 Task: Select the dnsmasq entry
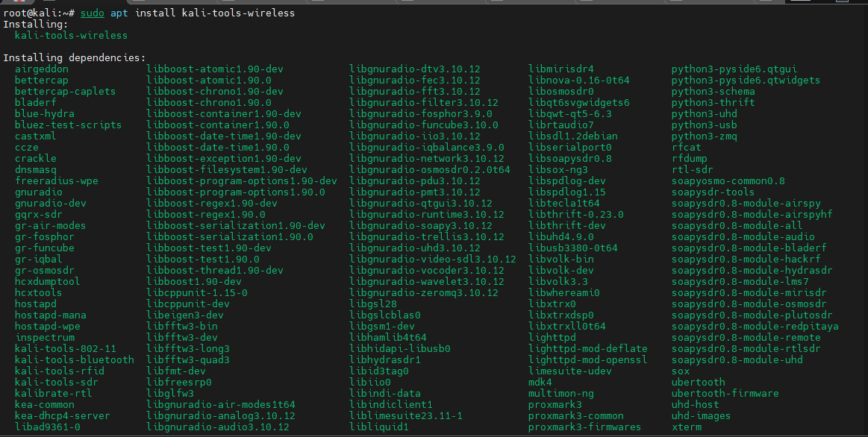coord(35,170)
